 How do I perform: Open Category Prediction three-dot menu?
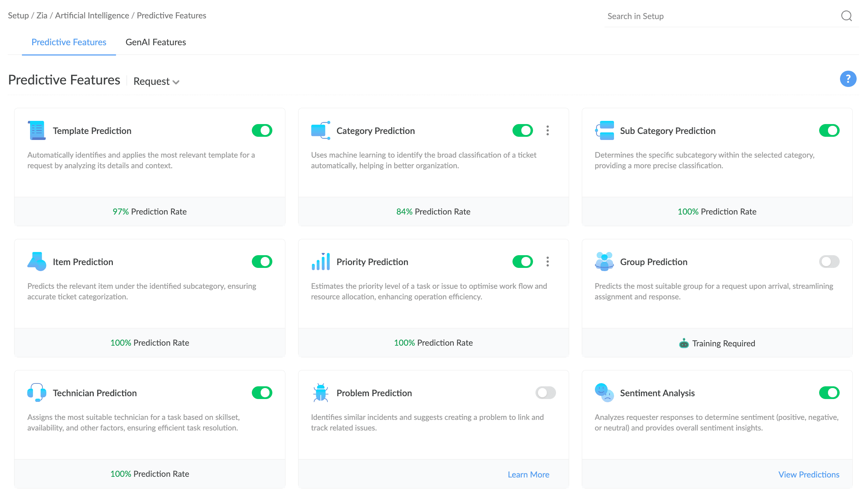click(x=548, y=130)
